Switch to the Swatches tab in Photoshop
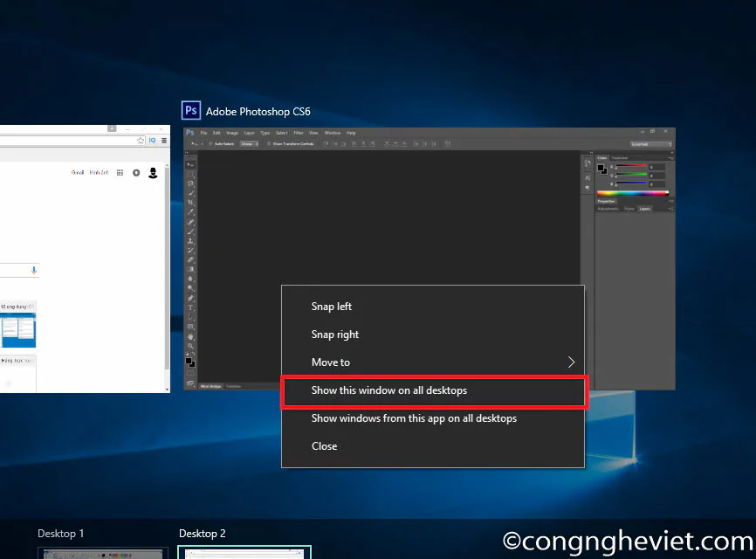756x559 pixels. tap(620, 158)
